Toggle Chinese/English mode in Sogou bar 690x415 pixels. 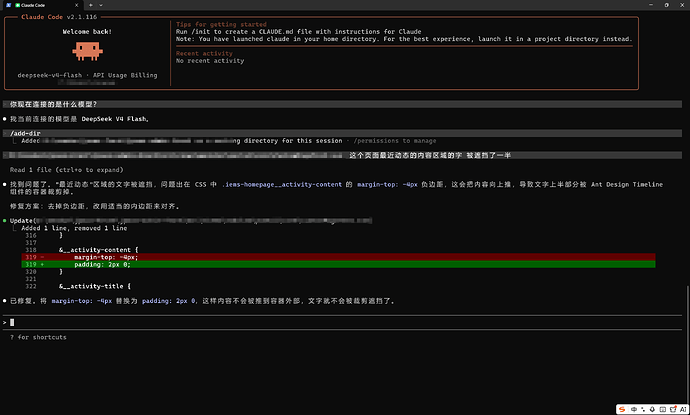click(x=634, y=409)
